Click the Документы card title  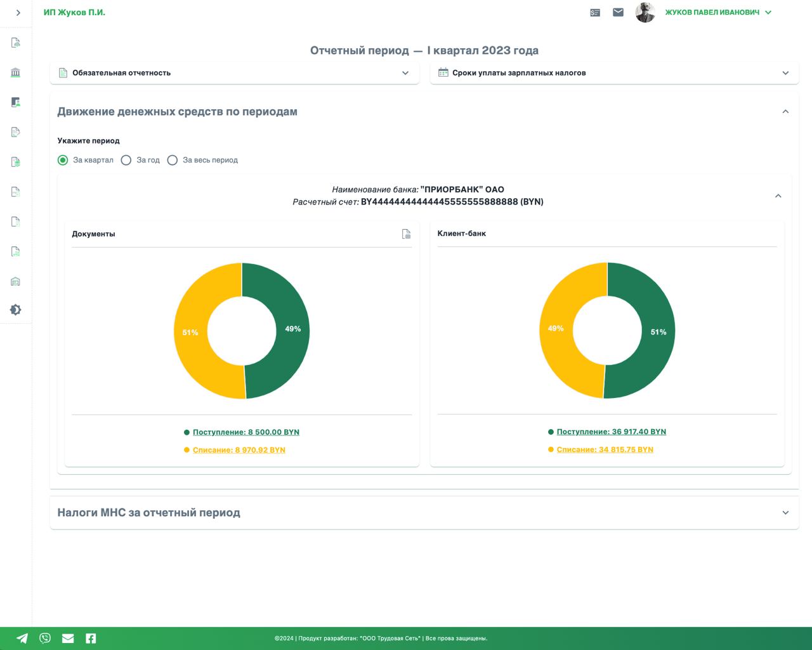click(x=93, y=234)
